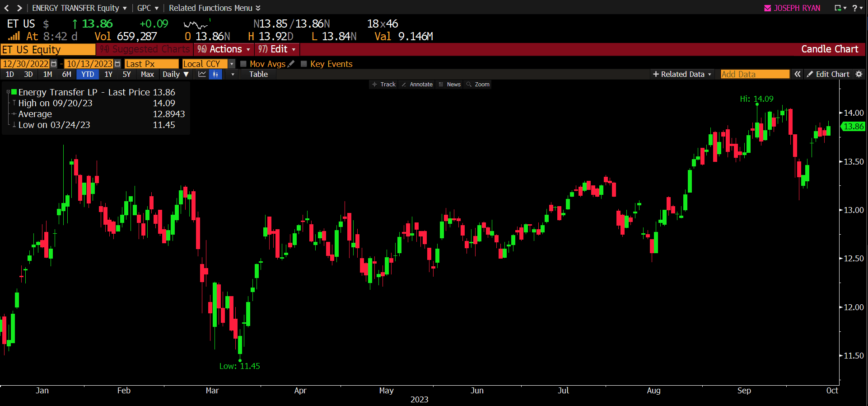
Task: Go back with the left arrow
Action: [x=6, y=8]
